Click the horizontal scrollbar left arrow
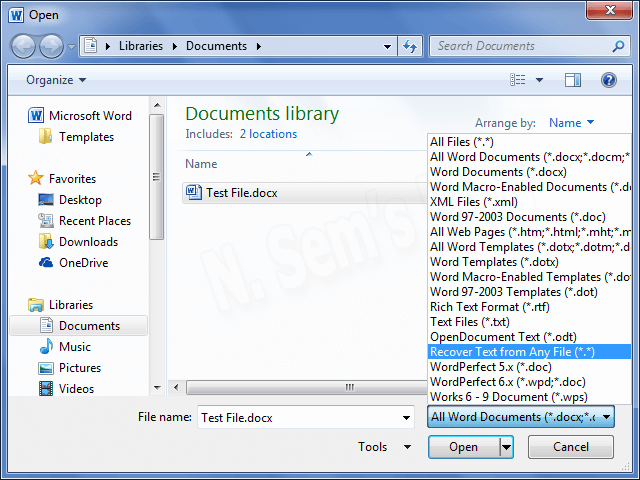 pyautogui.click(x=176, y=387)
